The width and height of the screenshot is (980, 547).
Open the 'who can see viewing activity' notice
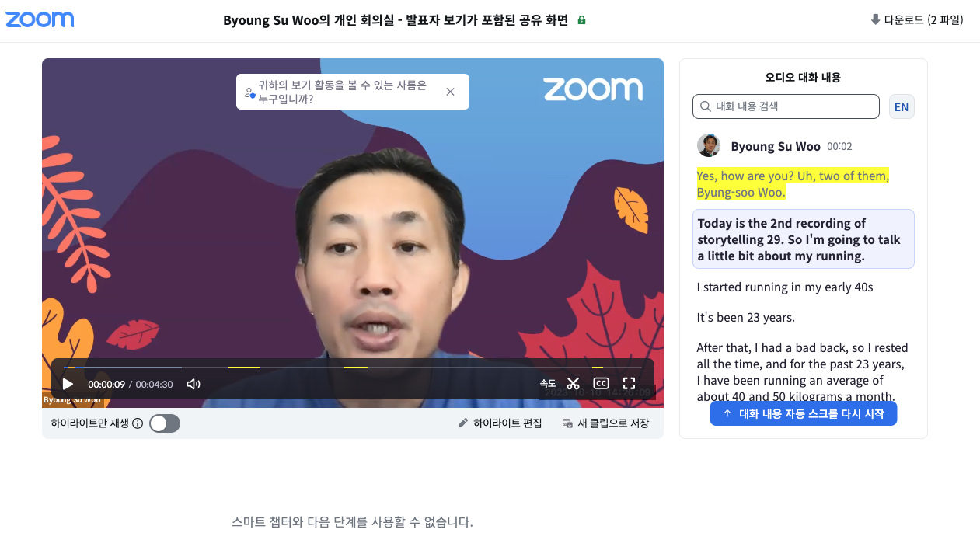[342, 92]
